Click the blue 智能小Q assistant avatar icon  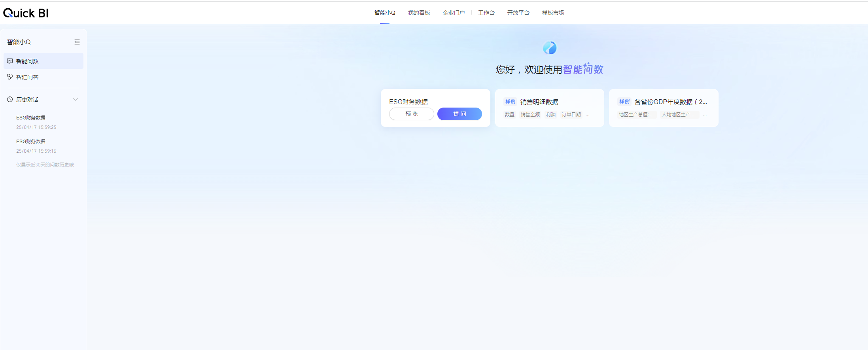click(x=550, y=48)
